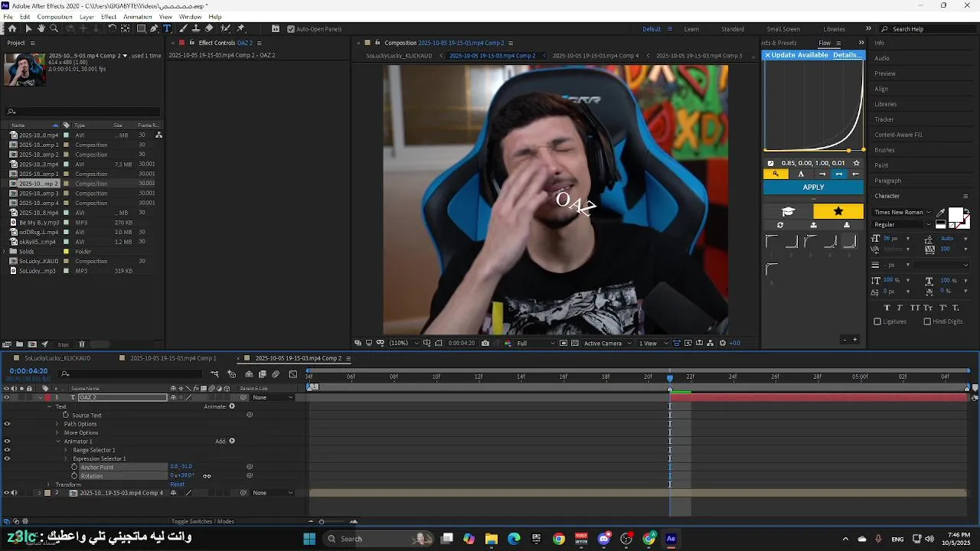The width and height of the screenshot is (980, 551).
Task: Switch to the Standard workspace
Action: (x=733, y=29)
